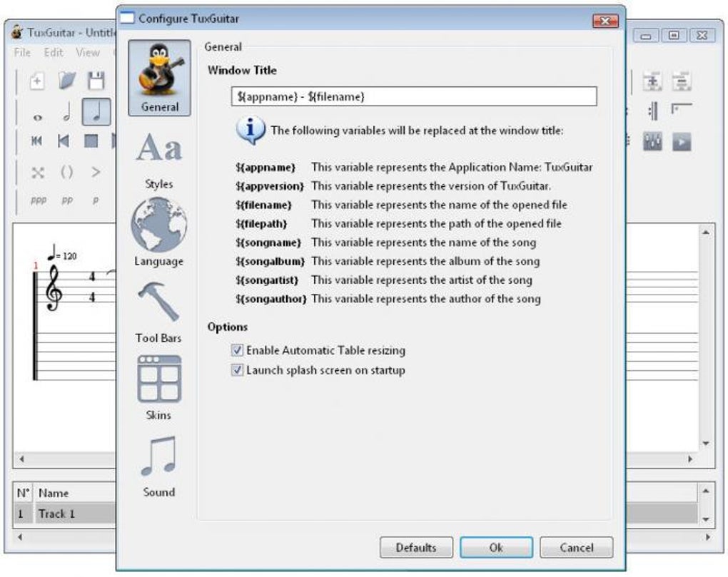The image size is (728, 577).
Task: Click the Name column header
Action: pos(74,493)
